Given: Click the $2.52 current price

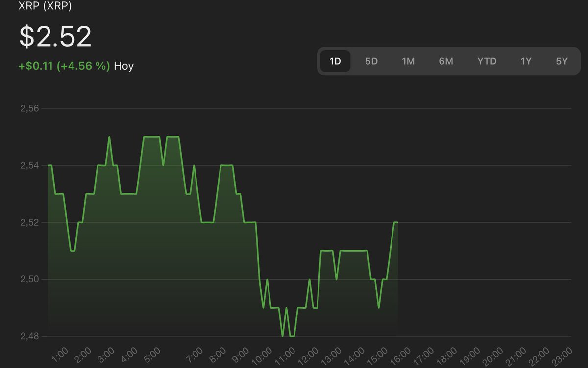Looking at the screenshot, I should (x=55, y=37).
